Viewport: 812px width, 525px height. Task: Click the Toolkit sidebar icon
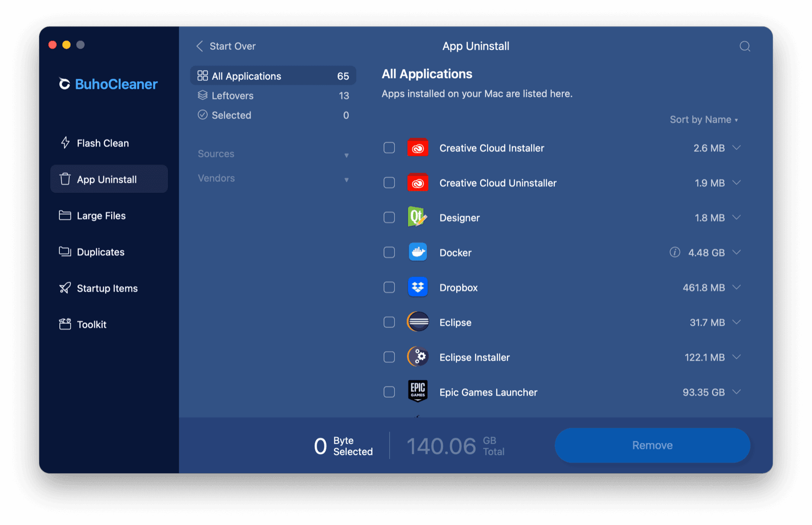click(64, 324)
